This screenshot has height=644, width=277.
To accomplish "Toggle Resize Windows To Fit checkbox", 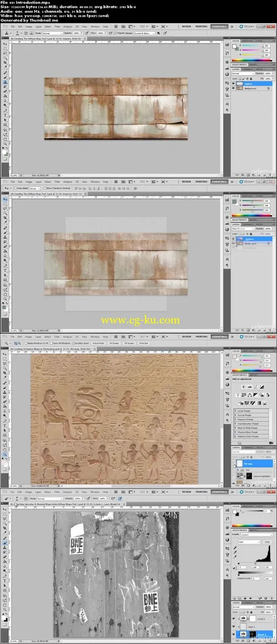I will (x=26, y=344).
